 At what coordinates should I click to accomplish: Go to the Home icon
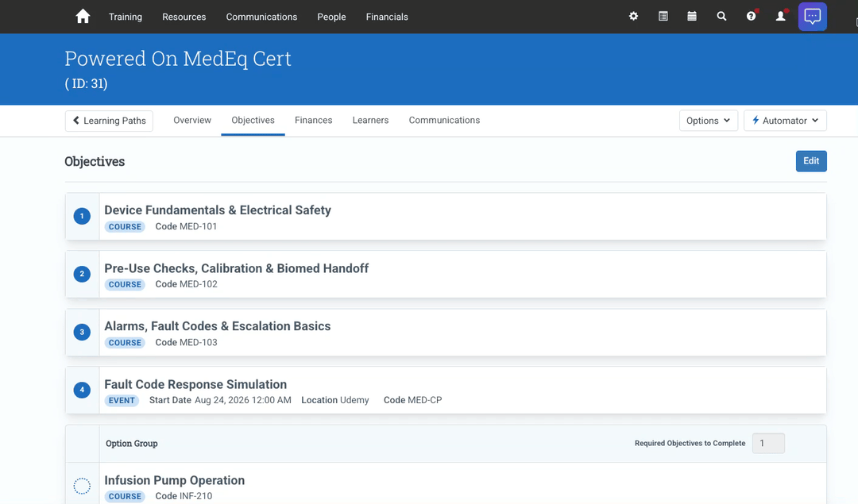[x=83, y=17]
